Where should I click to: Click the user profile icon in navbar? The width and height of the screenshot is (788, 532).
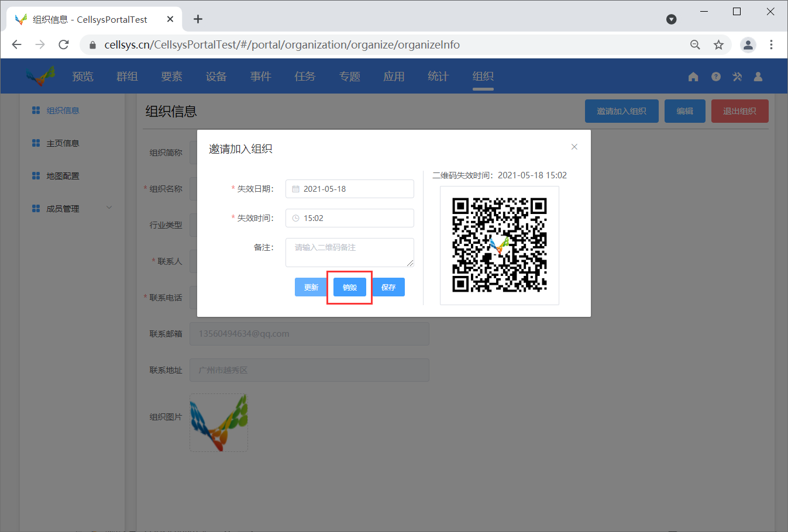pyautogui.click(x=758, y=77)
